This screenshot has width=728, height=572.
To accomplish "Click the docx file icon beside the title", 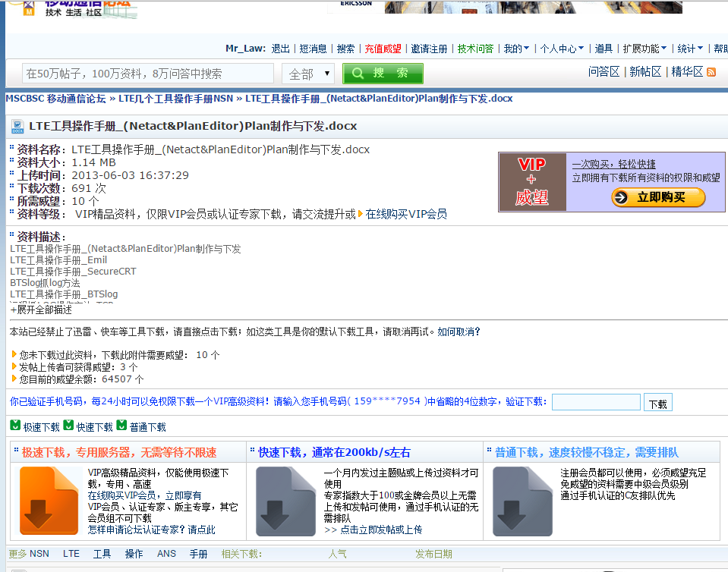I will [x=17, y=127].
